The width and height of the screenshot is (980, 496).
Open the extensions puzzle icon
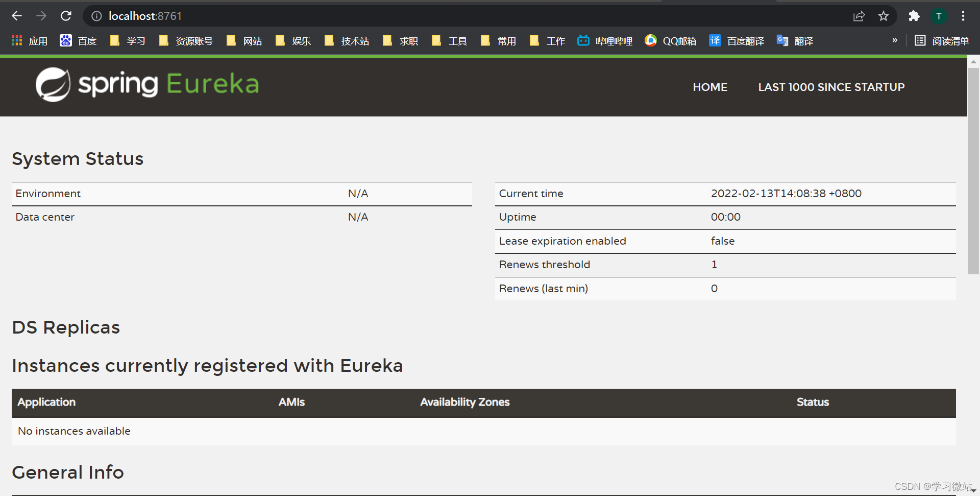(x=914, y=16)
